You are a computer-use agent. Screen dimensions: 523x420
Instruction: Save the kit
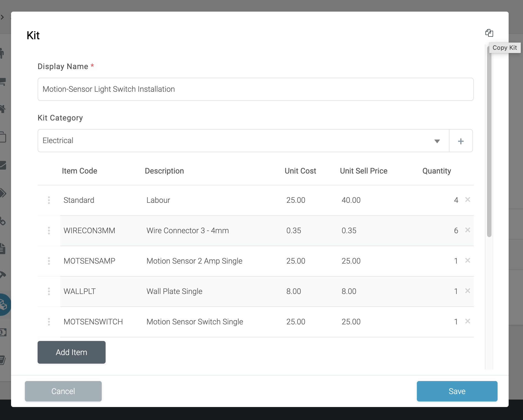457,391
